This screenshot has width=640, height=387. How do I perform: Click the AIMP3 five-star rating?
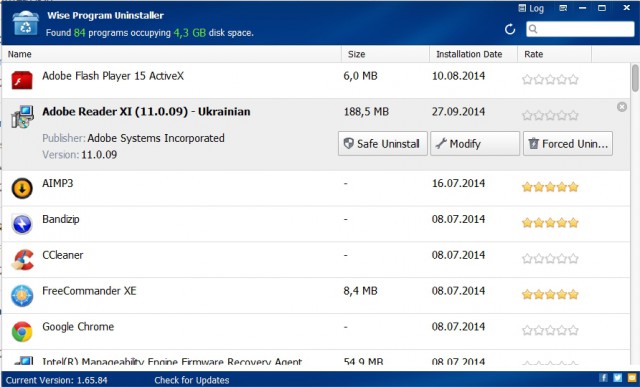(x=550, y=187)
